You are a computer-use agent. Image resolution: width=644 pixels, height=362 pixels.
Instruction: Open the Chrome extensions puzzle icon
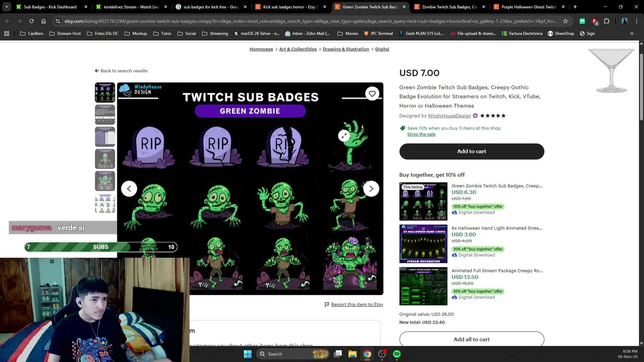point(606,21)
